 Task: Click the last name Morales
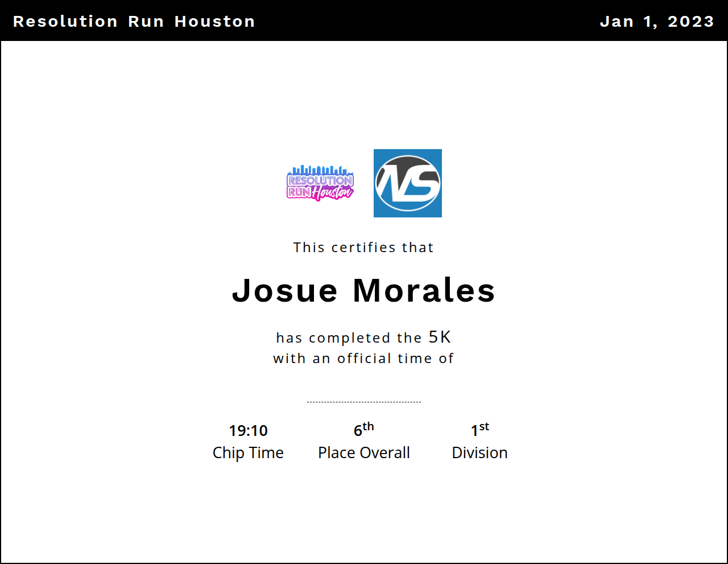tap(424, 290)
